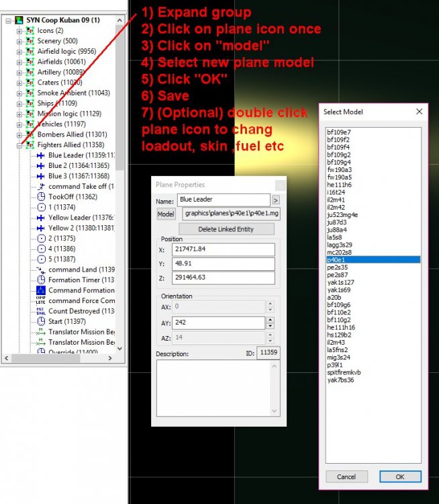
Task: Click the command Take off icon
Action: (x=40, y=186)
